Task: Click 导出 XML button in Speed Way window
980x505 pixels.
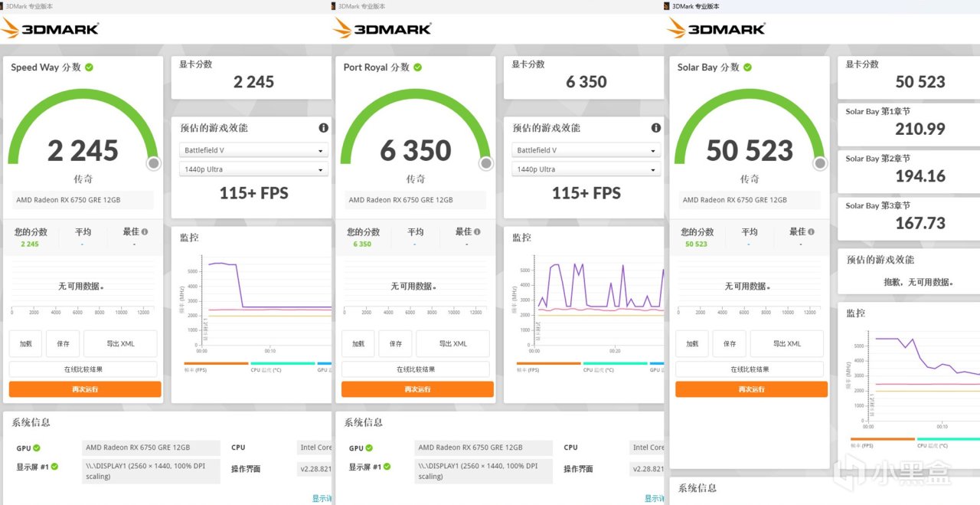Action: [x=120, y=344]
